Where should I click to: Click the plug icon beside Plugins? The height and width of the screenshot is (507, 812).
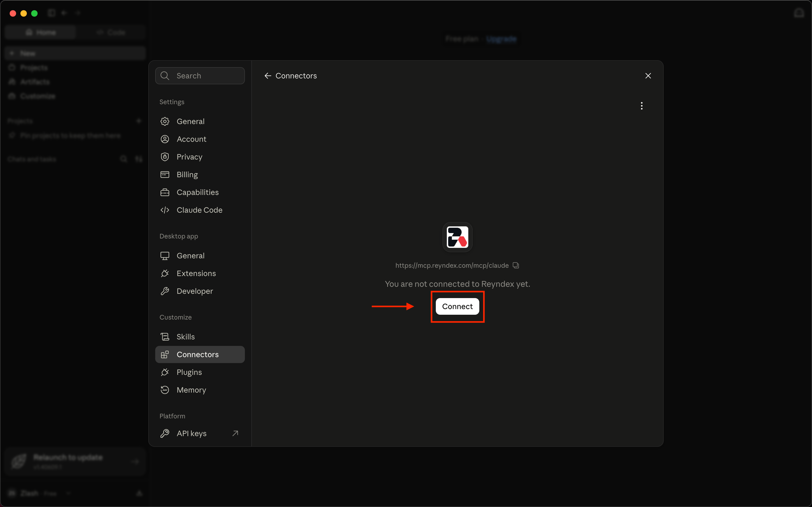[165, 372]
